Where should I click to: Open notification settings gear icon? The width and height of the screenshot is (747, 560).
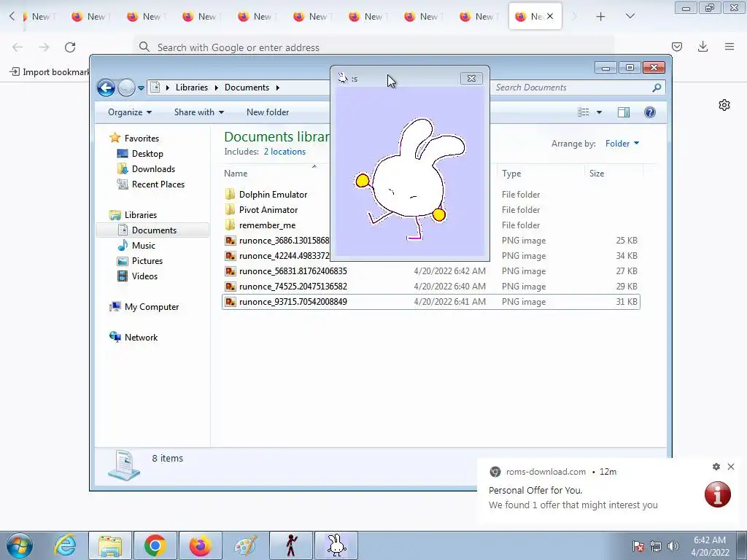(716, 467)
